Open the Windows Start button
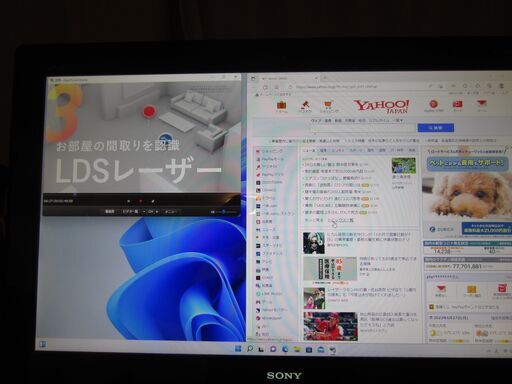 pyautogui.click(x=238, y=349)
